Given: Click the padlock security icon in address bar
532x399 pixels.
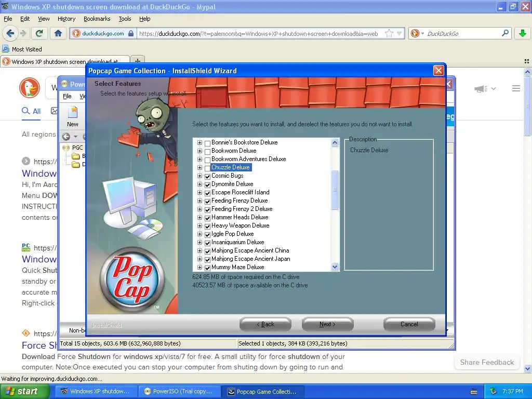Looking at the screenshot, I should [131, 33].
